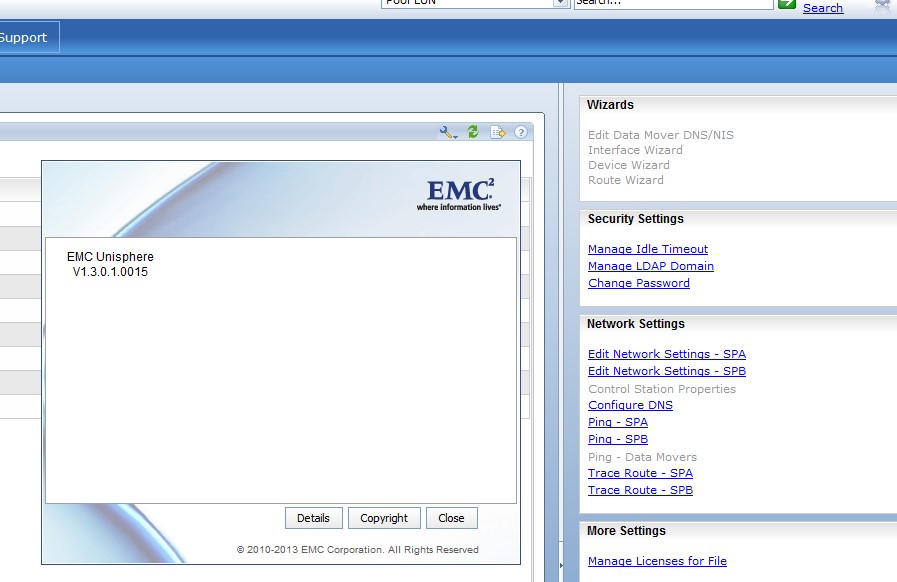Open Edit Network Settings - SPA
Image resolution: width=897 pixels, height=582 pixels.
666,354
